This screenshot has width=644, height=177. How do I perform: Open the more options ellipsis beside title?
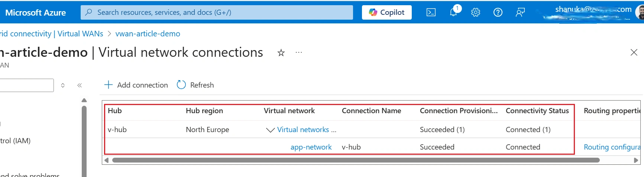coord(299,53)
